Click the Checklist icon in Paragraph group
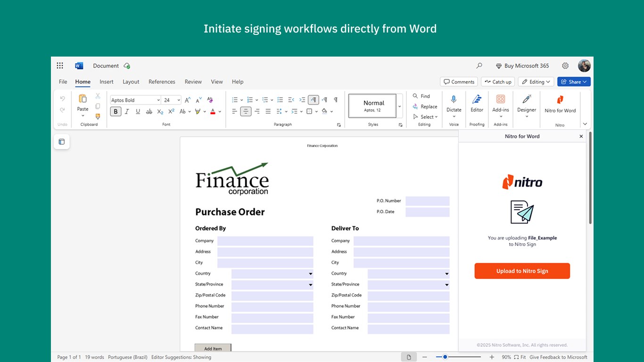The image size is (644, 362). (x=280, y=100)
